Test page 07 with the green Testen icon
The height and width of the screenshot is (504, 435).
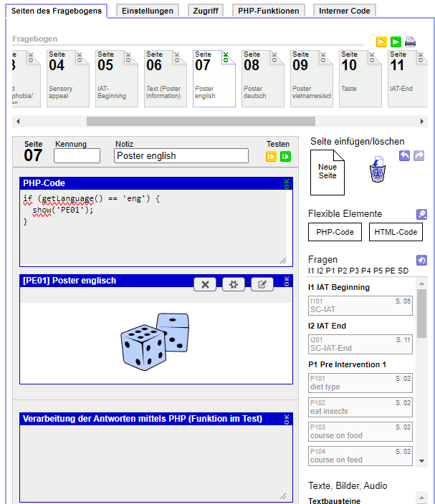(x=285, y=157)
